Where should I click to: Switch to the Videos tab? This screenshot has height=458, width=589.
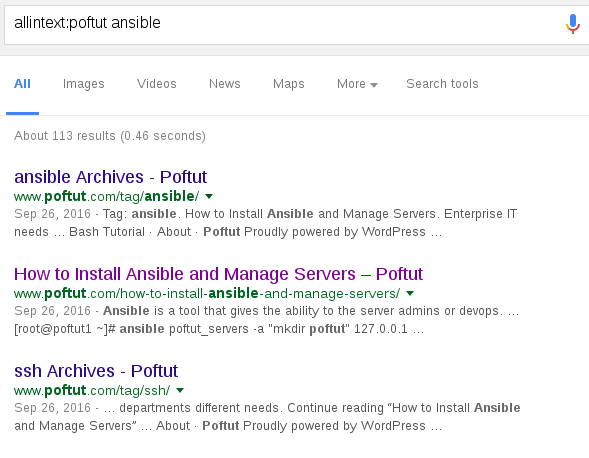coord(157,84)
